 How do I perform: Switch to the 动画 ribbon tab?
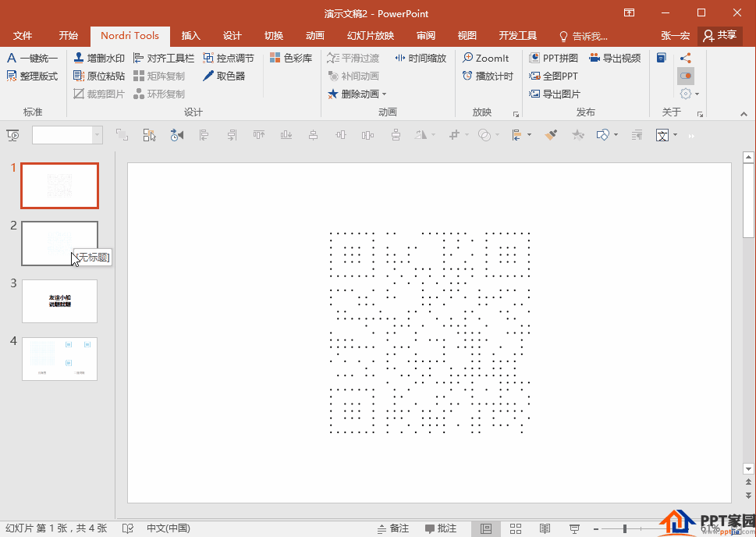(x=315, y=35)
